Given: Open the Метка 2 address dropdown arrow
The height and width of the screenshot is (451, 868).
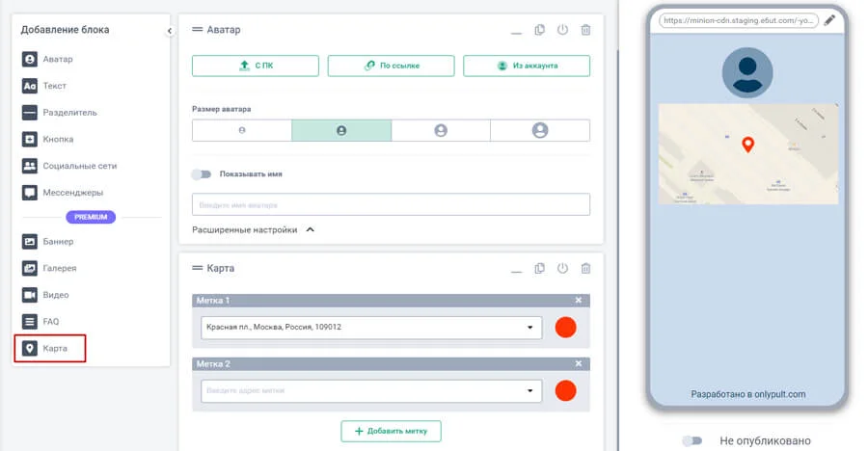Looking at the screenshot, I should [x=529, y=390].
